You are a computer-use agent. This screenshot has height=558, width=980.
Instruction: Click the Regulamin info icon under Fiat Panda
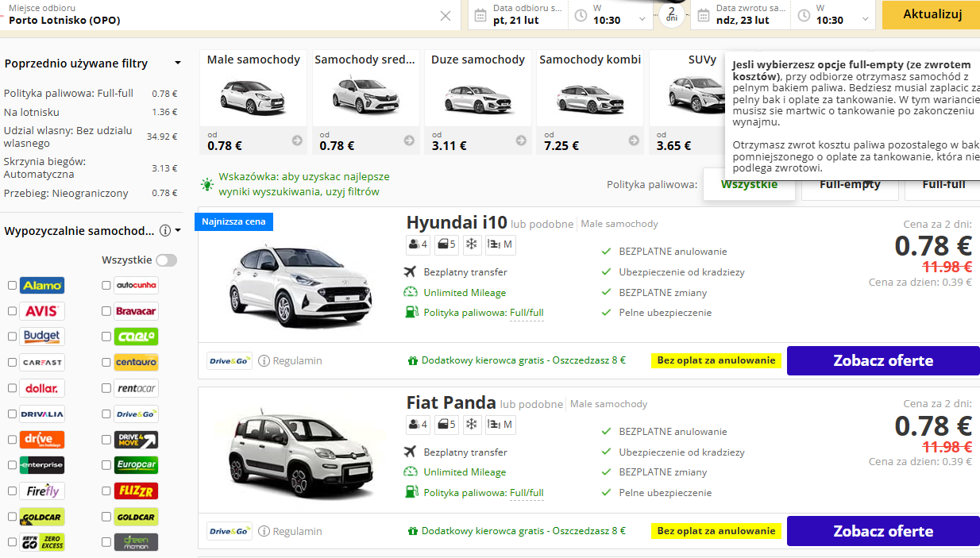pyautogui.click(x=264, y=531)
